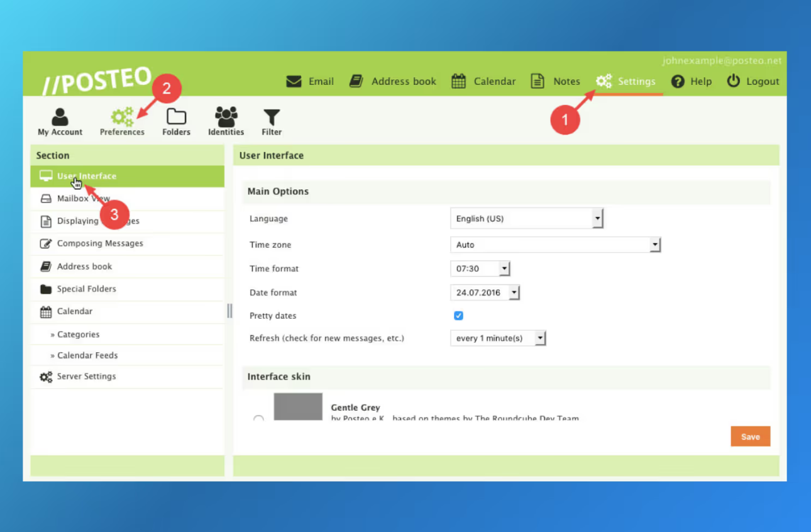Select the Gentle Grey skin radio button
This screenshot has width=811, height=532.
coord(258,416)
